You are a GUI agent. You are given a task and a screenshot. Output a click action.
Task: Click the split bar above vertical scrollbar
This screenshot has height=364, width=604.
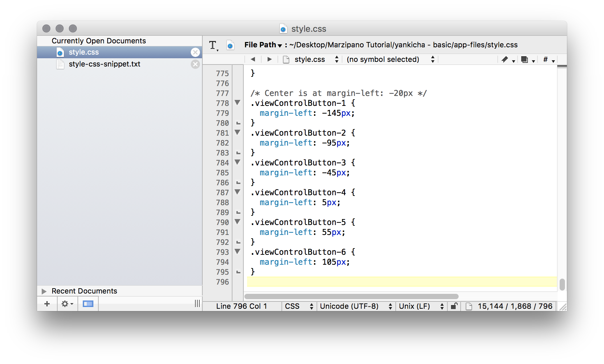click(x=562, y=67)
